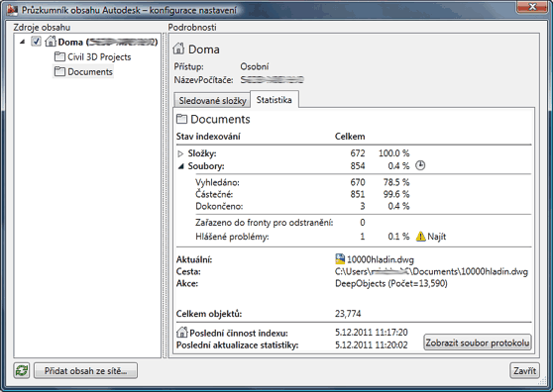Switch to Sledované složky tab
The width and height of the screenshot is (553, 392).
(212, 100)
